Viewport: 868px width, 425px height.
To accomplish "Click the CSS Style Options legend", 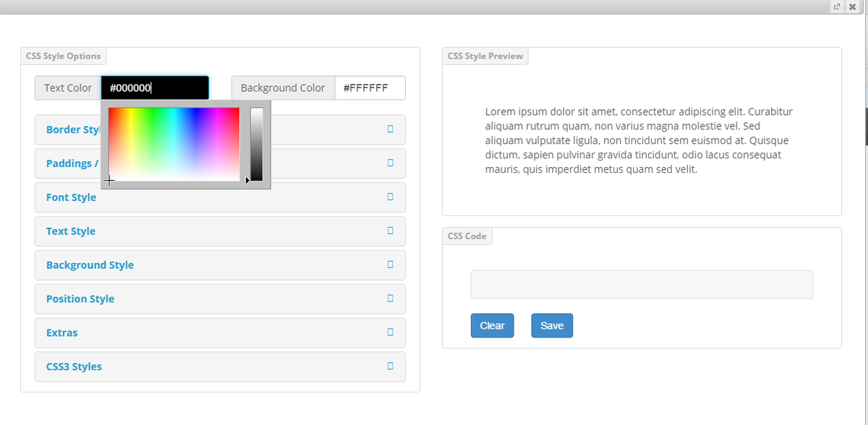I will (x=64, y=56).
